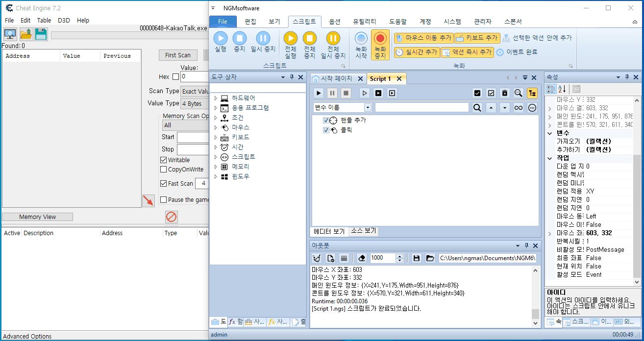Click 이벤트 완료 button
The height and width of the screenshot is (341, 644).
click(x=517, y=52)
